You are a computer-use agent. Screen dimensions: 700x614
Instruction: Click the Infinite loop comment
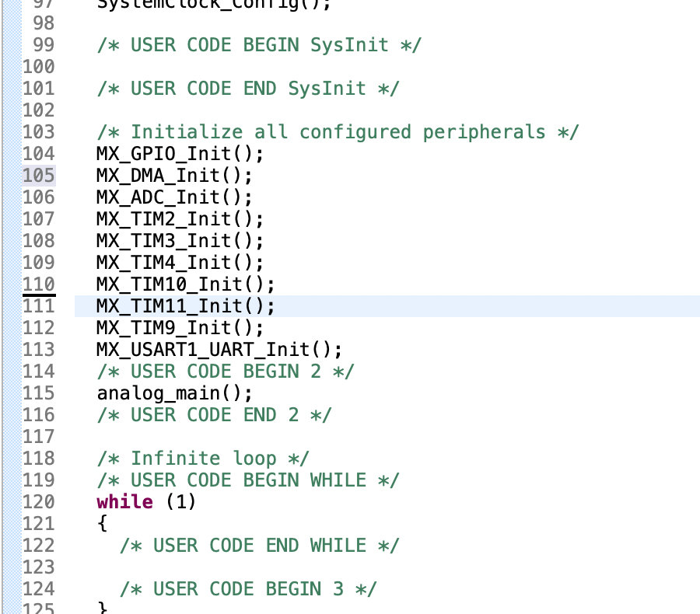(x=203, y=459)
